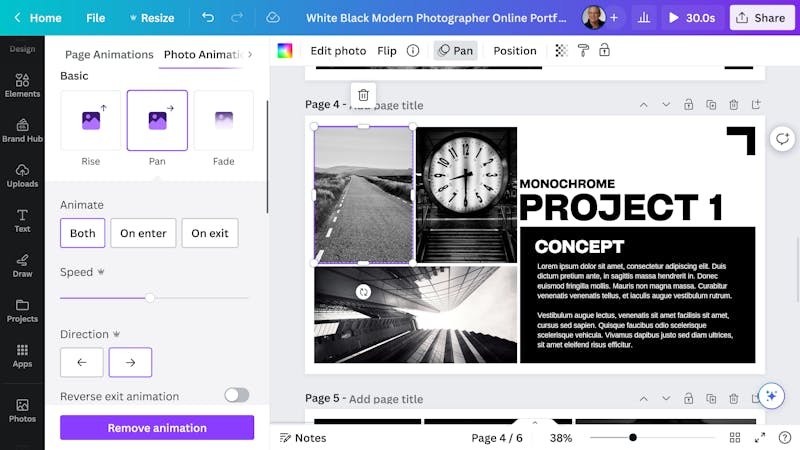Open the Photos sidebar panel
The image size is (800, 450).
[22, 411]
